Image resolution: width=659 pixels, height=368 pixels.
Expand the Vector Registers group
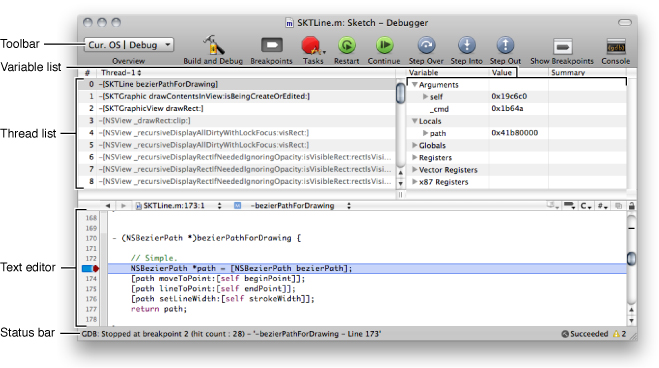(x=414, y=170)
